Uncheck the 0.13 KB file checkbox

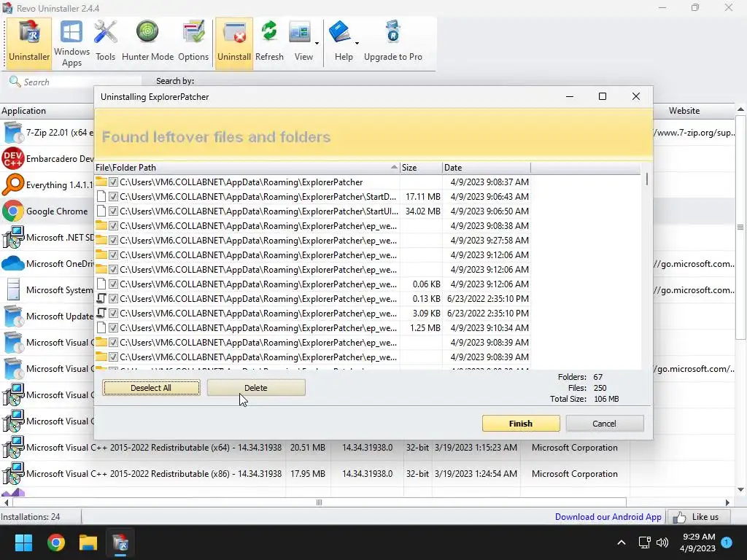pos(113,298)
